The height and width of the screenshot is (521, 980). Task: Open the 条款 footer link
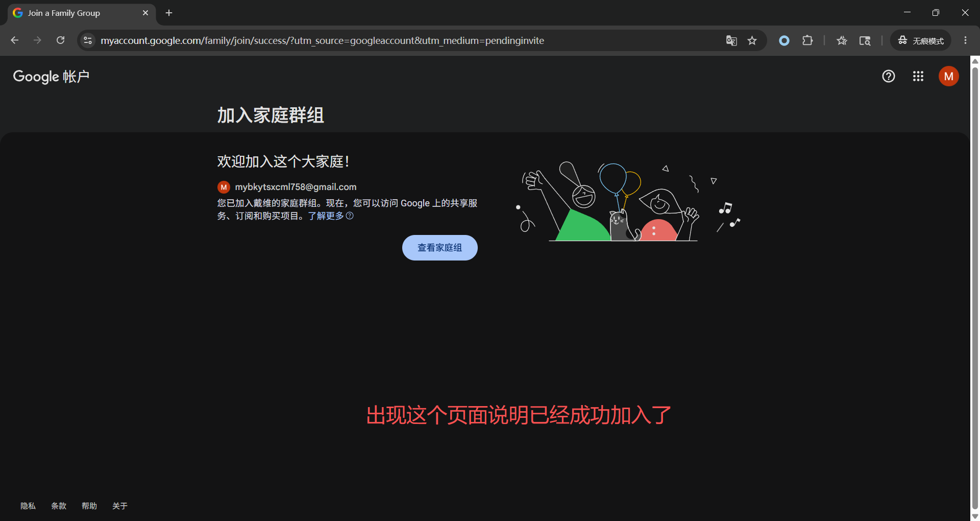point(59,506)
